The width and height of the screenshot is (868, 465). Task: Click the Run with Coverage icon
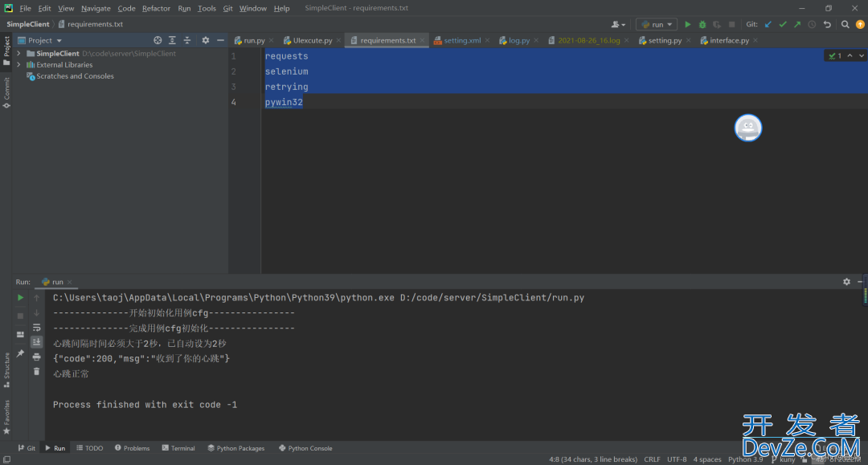[717, 24]
